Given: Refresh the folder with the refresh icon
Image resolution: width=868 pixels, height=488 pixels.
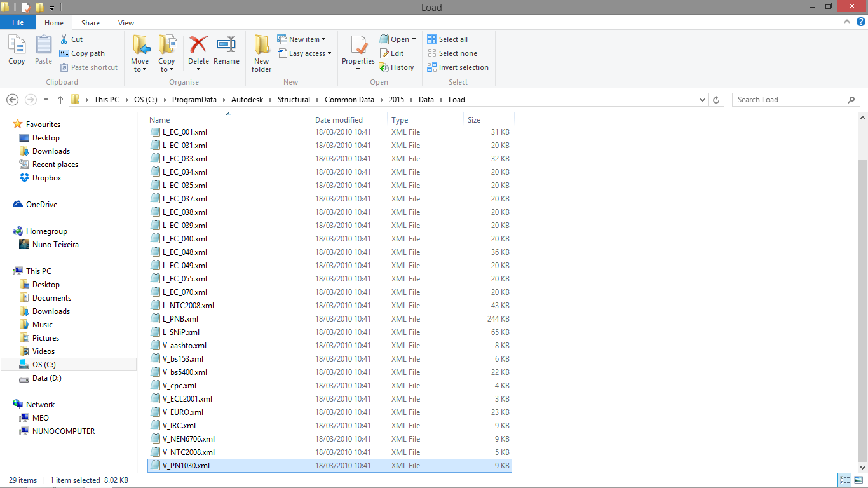Looking at the screenshot, I should (x=717, y=99).
